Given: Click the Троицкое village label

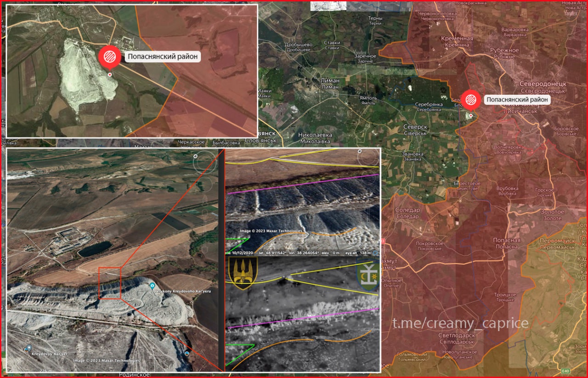Looking at the screenshot, I should [505, 294].
